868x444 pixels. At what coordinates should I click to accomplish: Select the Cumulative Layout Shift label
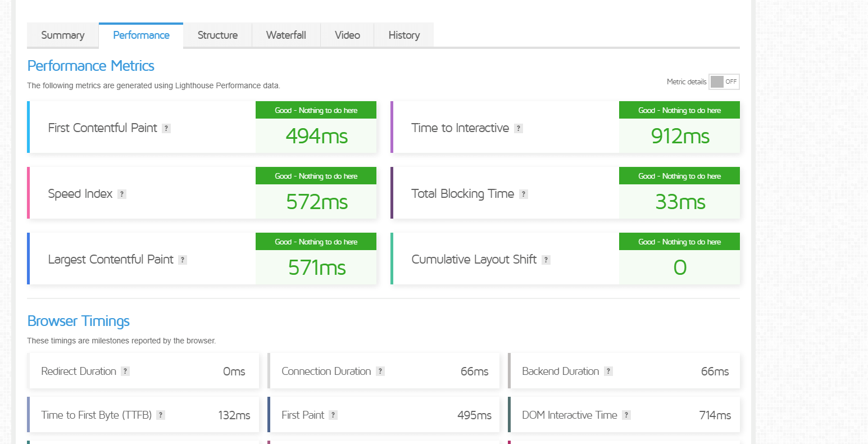[474, 260]
